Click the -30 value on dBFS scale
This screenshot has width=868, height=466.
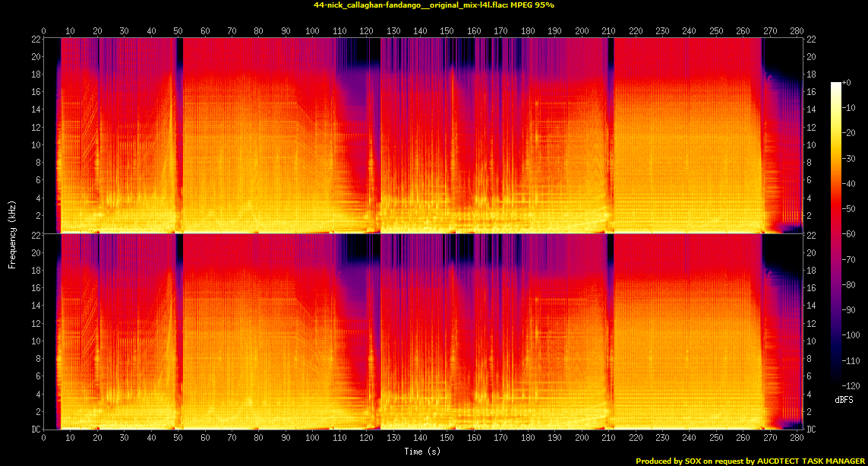click(x=848, y=158)
